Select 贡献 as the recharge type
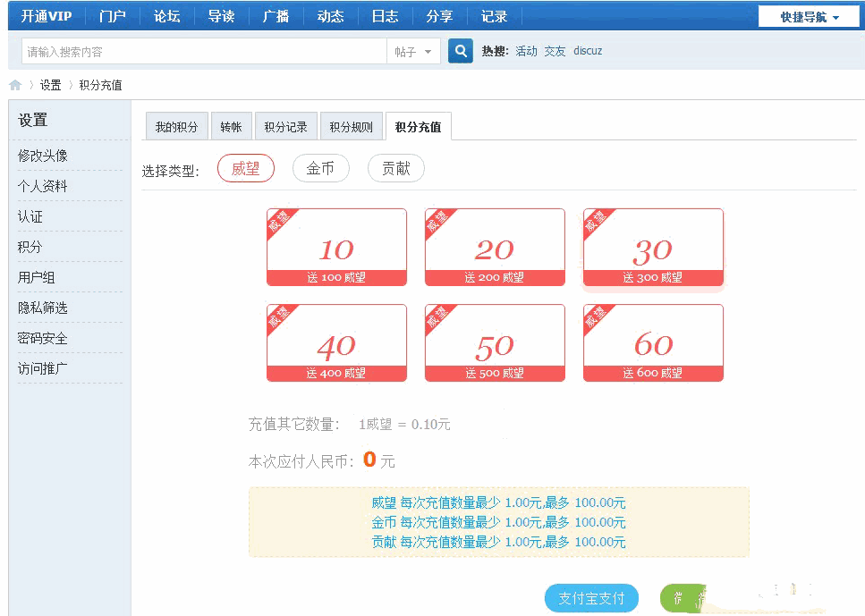Screen dimensions: 865x616 click(x=395, y=168)
